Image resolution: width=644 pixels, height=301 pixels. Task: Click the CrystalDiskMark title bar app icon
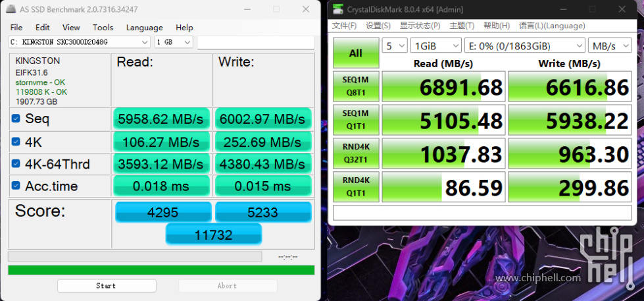pyautogui.click(x=337, y=9)
